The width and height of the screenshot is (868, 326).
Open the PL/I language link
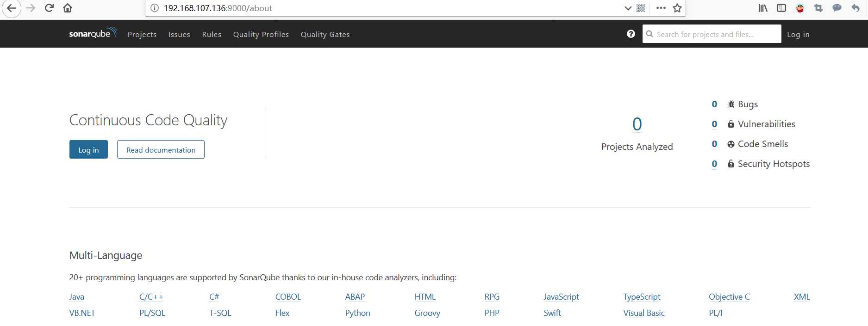[x=716, y=313]
